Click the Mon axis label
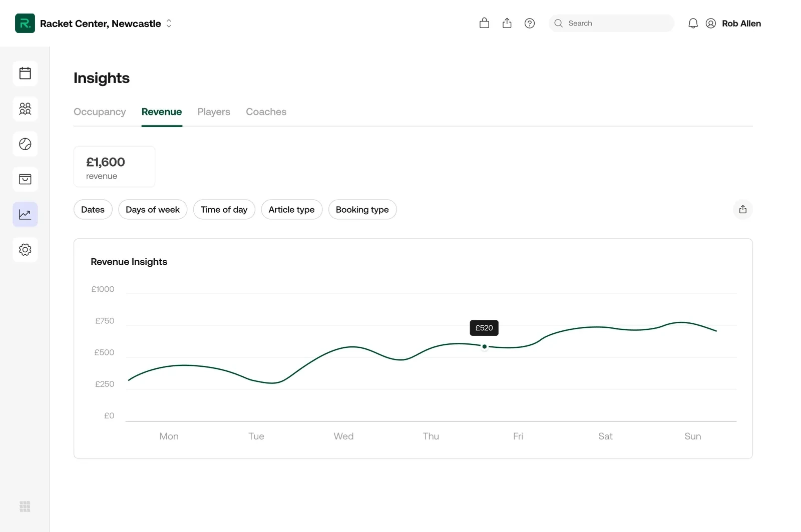This screenshot has width=801, height=532. pyautogui.click(x=169, y=436)
